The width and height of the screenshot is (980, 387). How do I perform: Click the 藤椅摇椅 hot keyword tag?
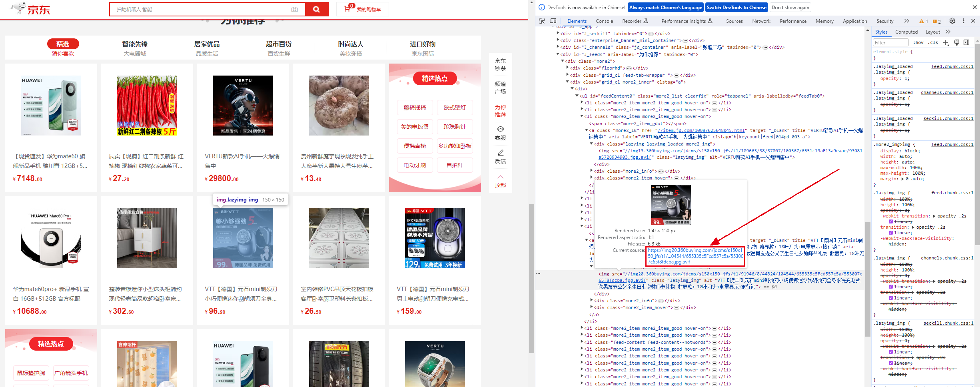(415, 108)
